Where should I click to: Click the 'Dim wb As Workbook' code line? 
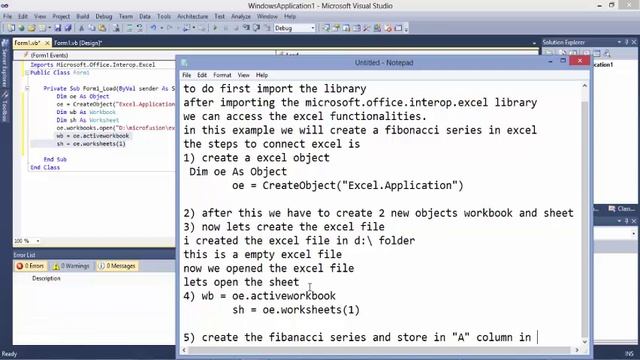click(x=86, y=112)
